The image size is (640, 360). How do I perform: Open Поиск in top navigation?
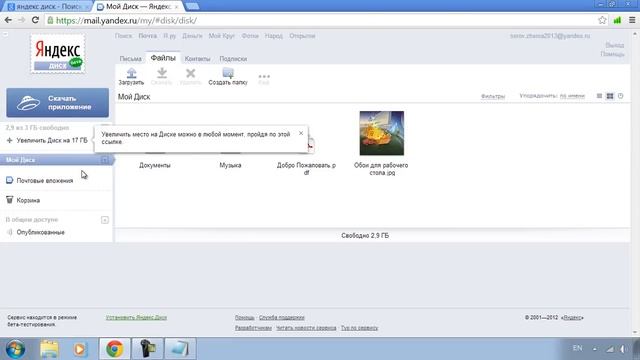coord(123,36)
